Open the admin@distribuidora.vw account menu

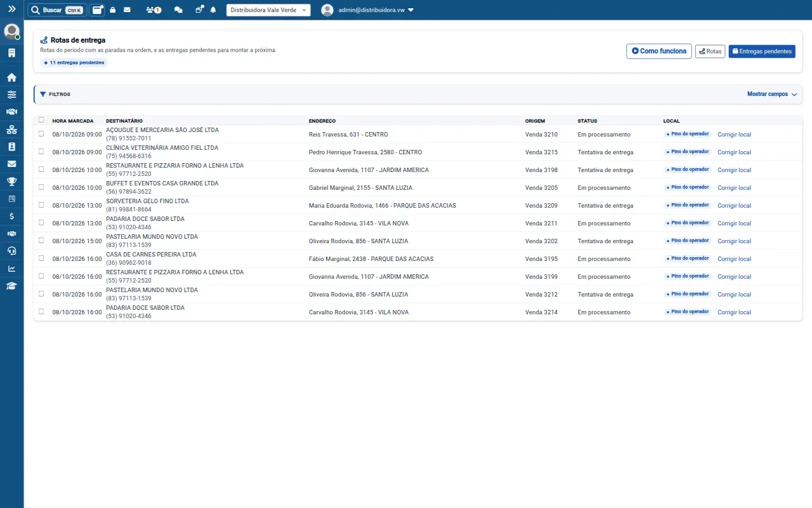(368, 10)
